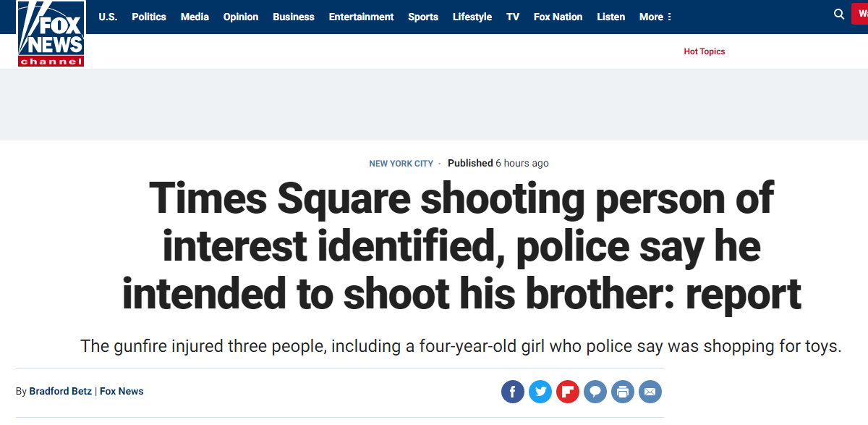Click the NEW YORK CITY category link
Screen dimensions: 868x425
401,164
